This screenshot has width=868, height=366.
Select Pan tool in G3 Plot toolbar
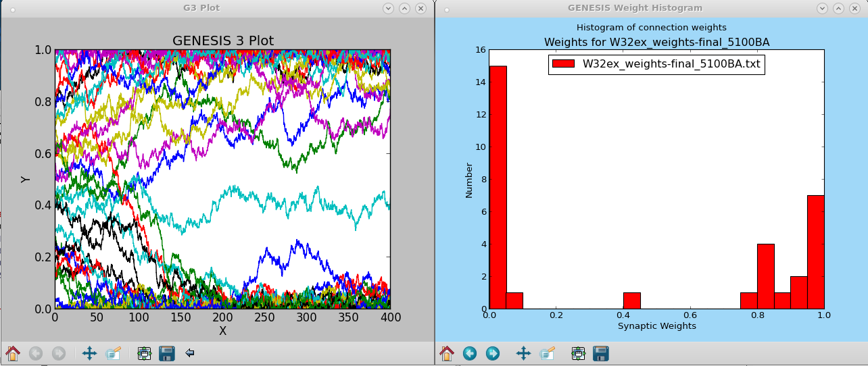point(89,353)
